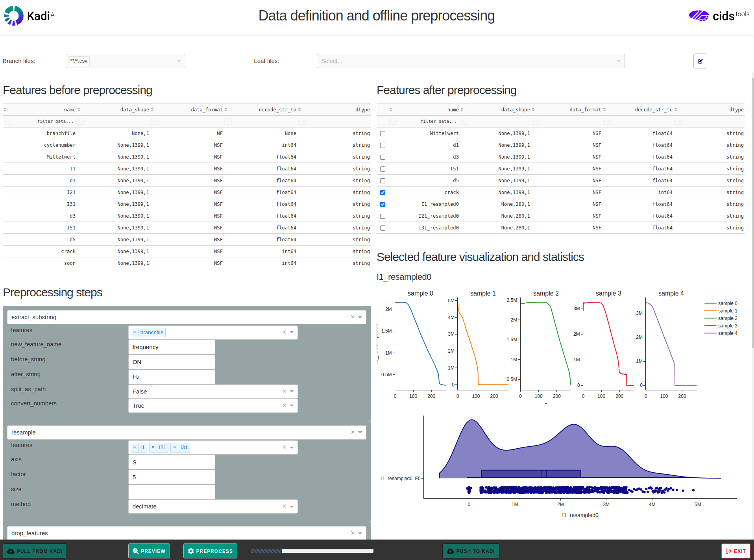Remove the branchfile tag from features

point(135,333)
